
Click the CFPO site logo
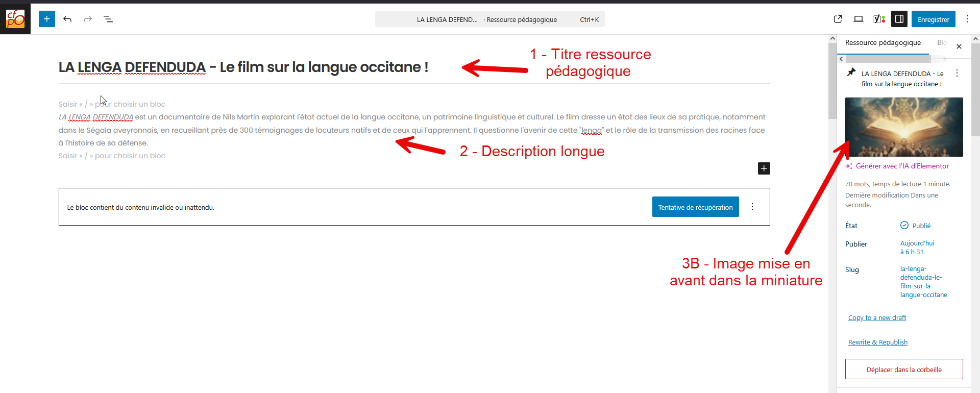pos(15,19)
